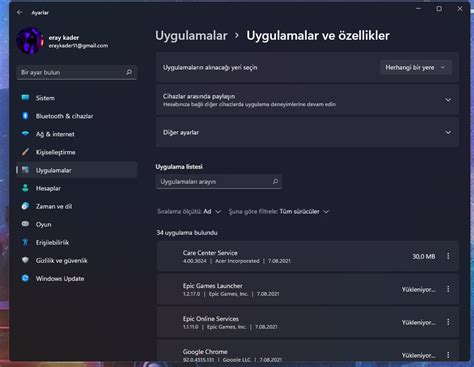The image size is (474, 367).
Task: Click the Windows Update icon
Action: coord(25,278)
